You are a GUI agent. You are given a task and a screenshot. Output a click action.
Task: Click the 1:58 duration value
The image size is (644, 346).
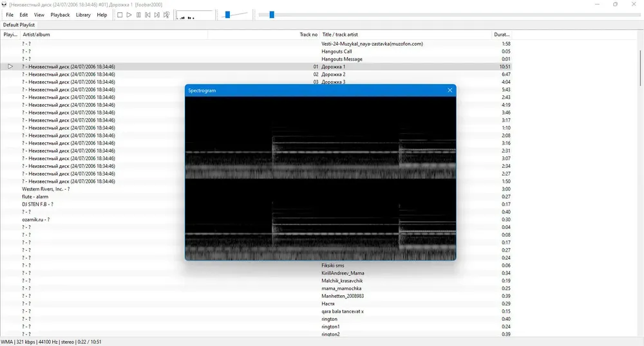coord(506,44)
